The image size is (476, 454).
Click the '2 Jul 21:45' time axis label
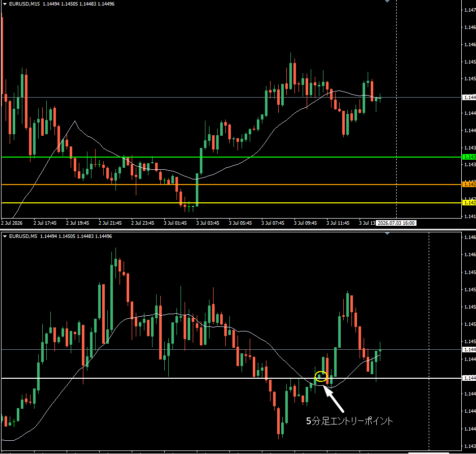tap(110, 223)
